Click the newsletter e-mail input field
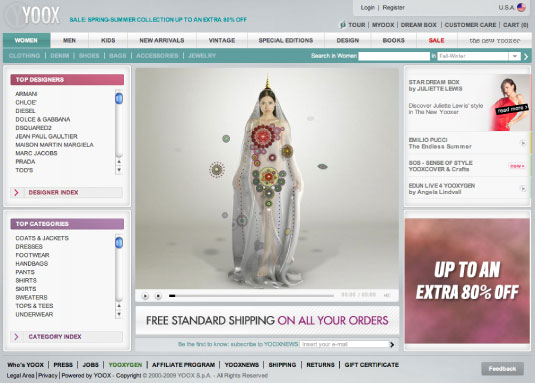Viewport: 535px width, 383px height. [344, 344]
